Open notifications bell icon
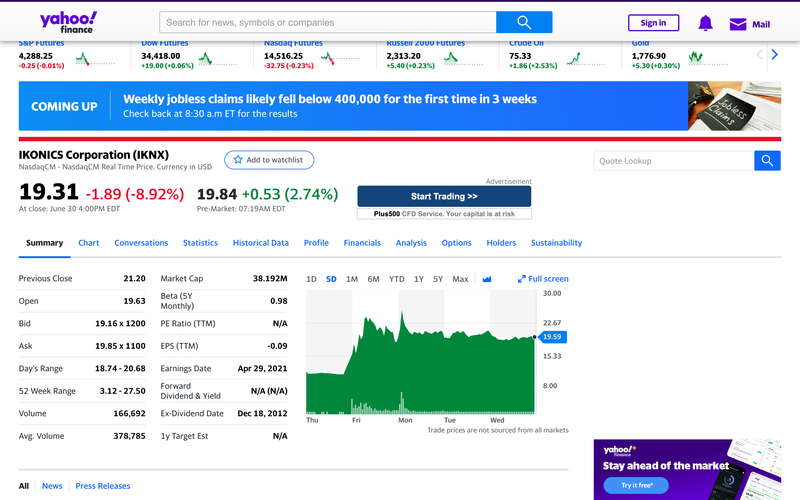This screenshot has width=800, height=500. click(706, 23)
